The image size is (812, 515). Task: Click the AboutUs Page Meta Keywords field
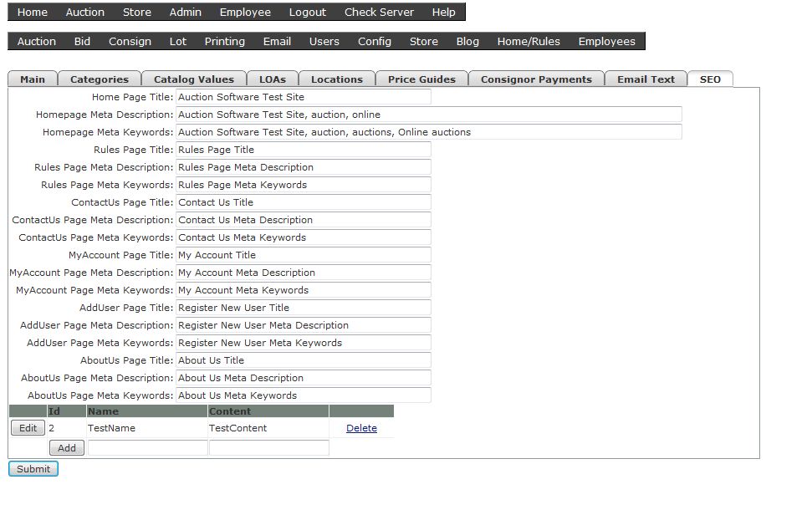pos(304,396)
